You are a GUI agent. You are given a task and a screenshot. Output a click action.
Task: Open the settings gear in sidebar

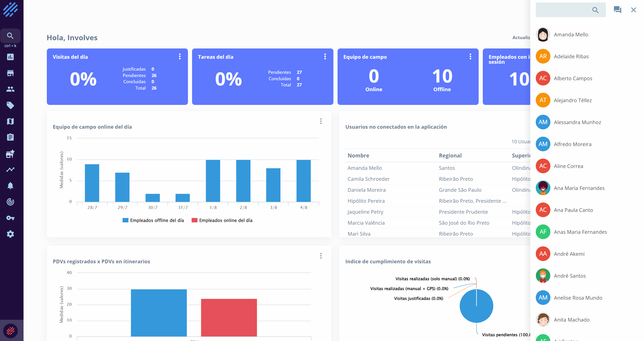coord(10,234)
